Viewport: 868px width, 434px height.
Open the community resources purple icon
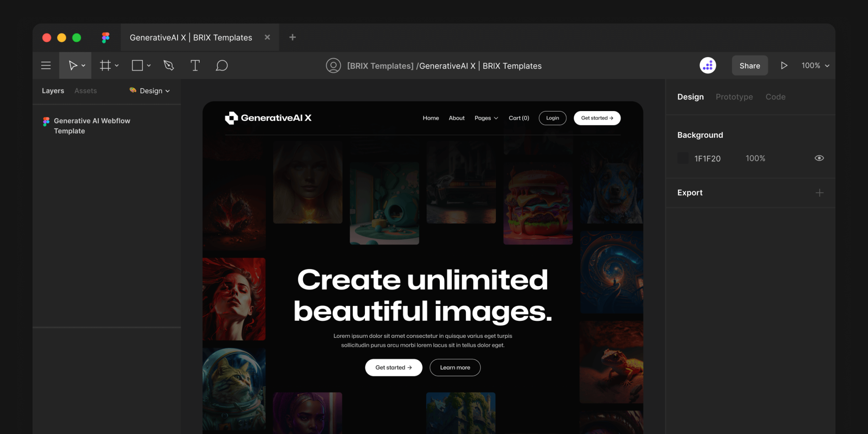pyautogui.click(x=707, y=65)
